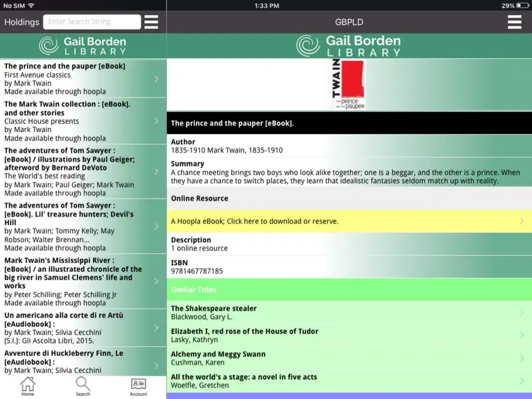Open the Holdings panel hamburger menu
This screenshot has width=532, height=399.
click(151, 22)
